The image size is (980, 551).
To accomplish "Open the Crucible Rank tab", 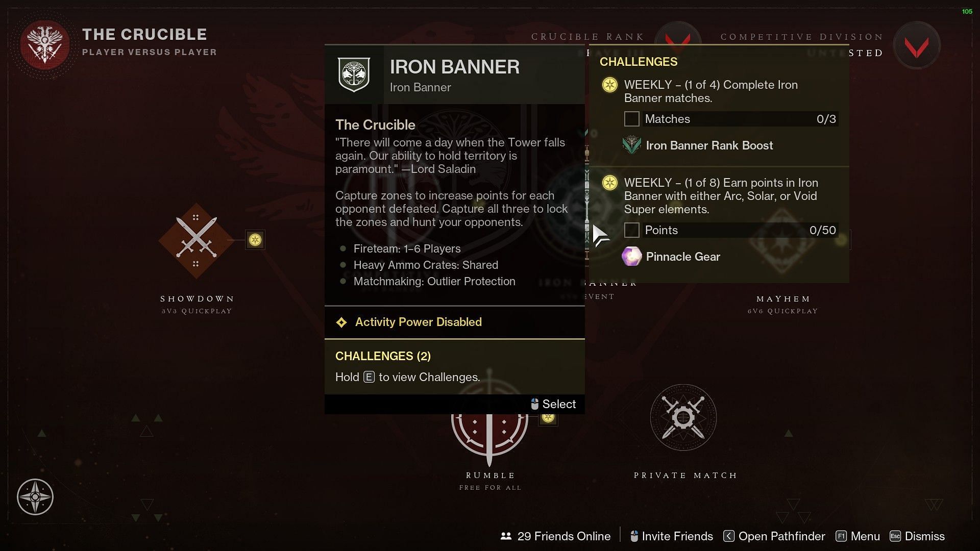I will [x=587, y=36].
